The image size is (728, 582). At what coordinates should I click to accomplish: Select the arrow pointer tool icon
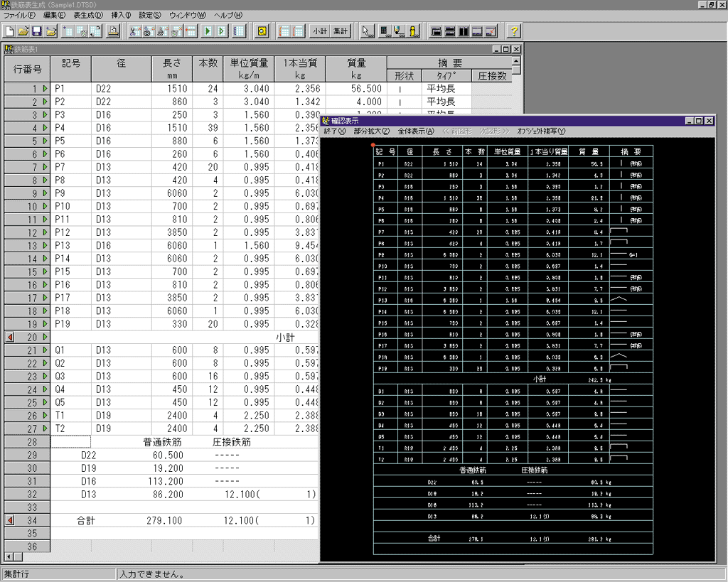(366, 31)
